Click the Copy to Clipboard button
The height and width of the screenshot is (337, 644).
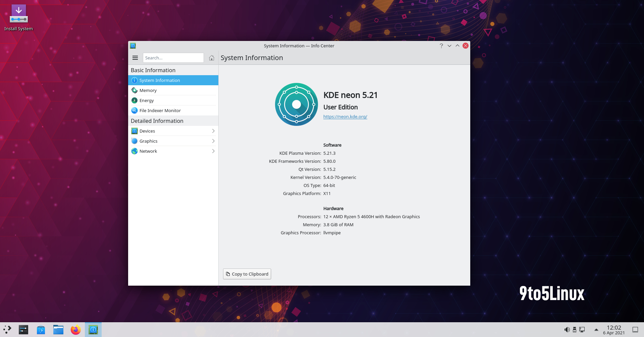[x=247, y=274]
